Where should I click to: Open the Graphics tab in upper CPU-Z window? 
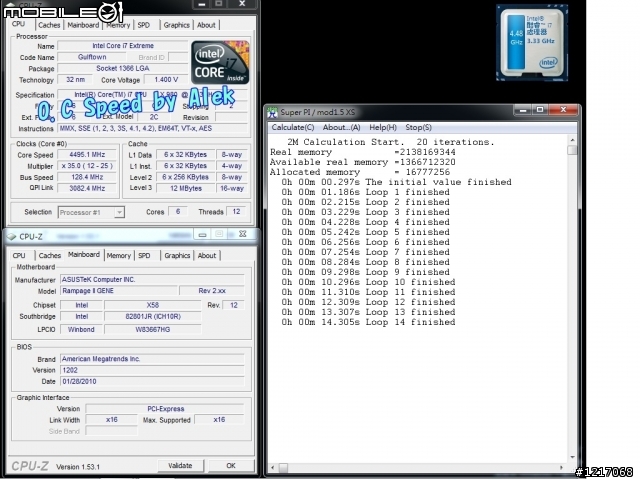click(176, 25)
